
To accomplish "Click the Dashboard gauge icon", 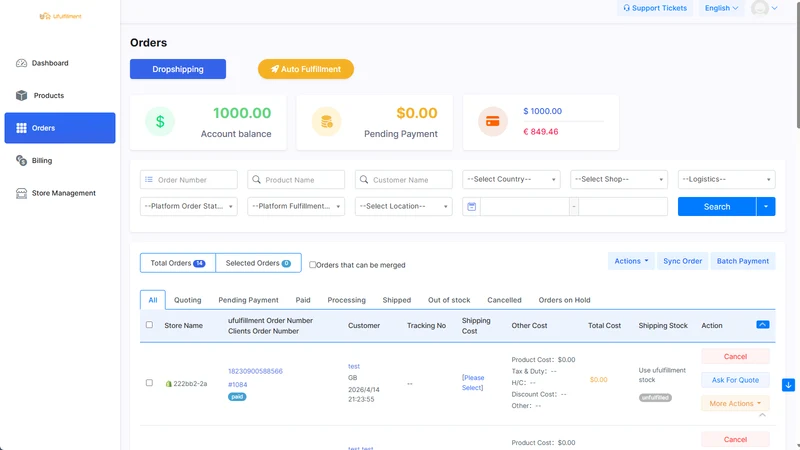I will coord(21,63).
